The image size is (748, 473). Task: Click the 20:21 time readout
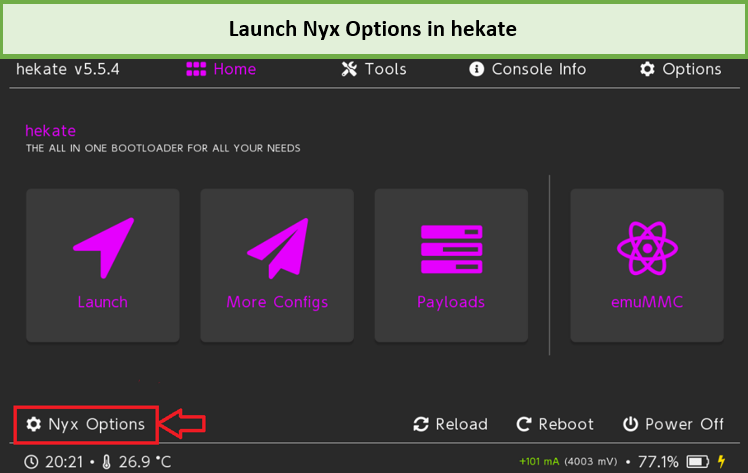point(64,462)
